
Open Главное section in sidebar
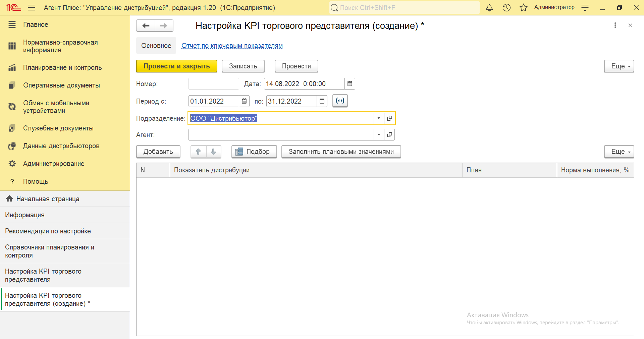point(65,24)
